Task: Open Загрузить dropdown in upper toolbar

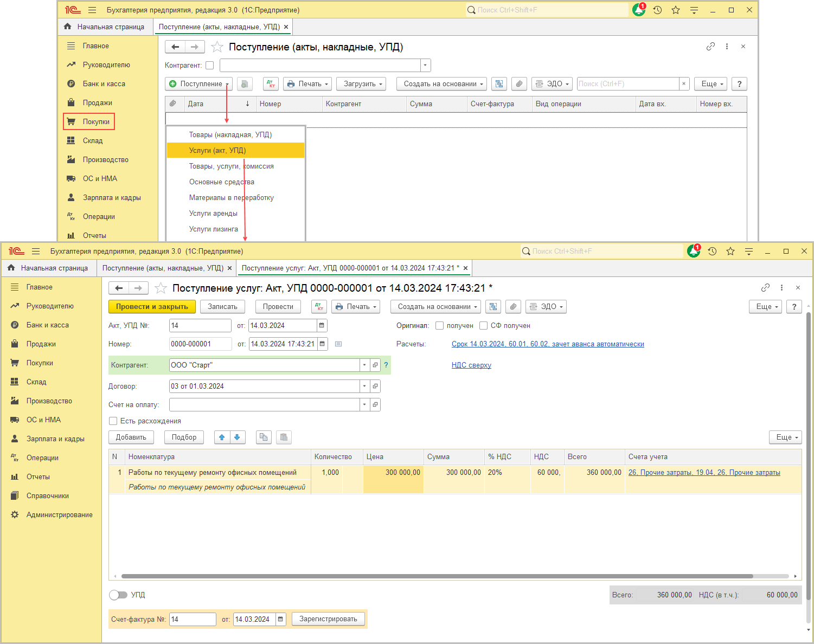Action: pos(361,84)
